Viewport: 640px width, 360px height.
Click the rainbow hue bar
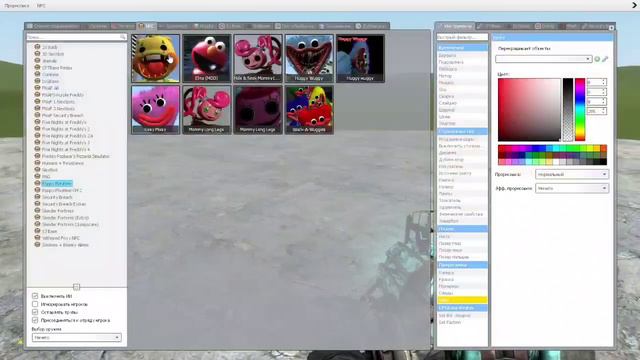click(x=580, y=110)
